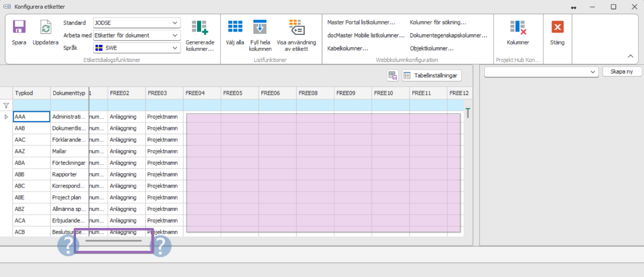Click the filter funnel icon in filter row
Screen dimensions: 644x277
pyautogui.click(x=6, y=105)
